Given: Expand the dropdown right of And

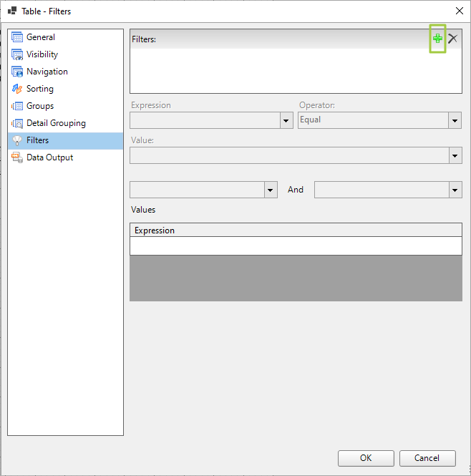Looking at the screenshot, I should (455, 190).
